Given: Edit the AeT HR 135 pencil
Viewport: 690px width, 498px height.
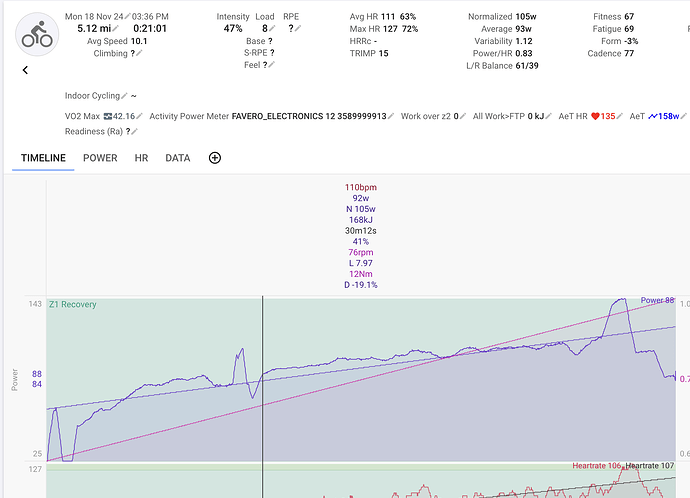Looking at the screenshot, I should [x=620, y=116].
